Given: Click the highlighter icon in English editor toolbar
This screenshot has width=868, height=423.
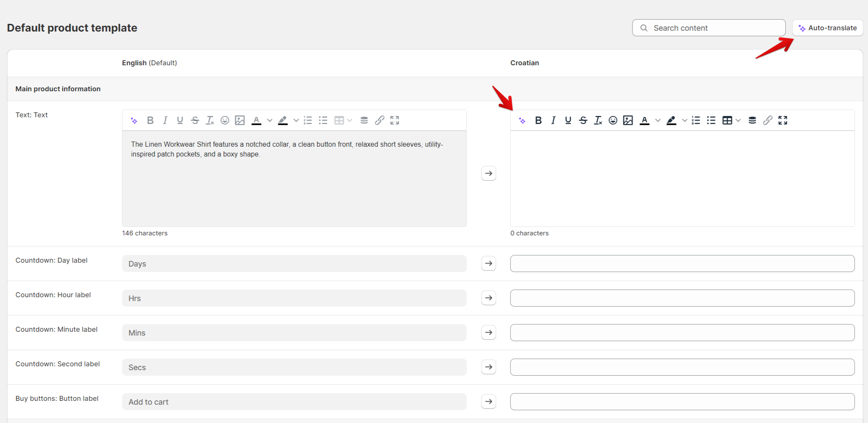Looking at the screenshot, I should (283, 121).
